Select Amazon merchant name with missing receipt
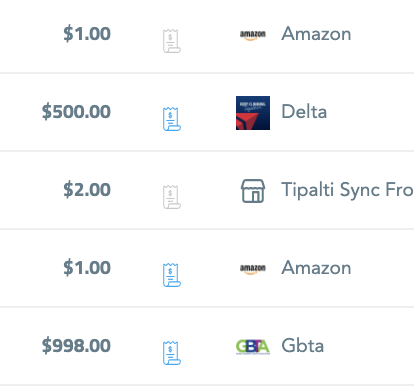 pos(316,34)
